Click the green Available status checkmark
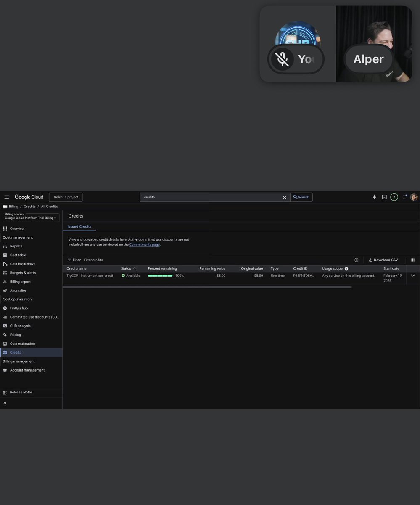This screenshot has width=420, height=505. click(x=123, y=276)
